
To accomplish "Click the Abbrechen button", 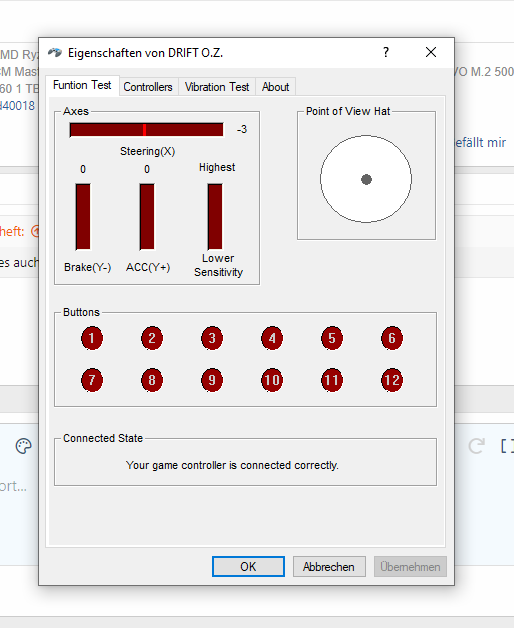I will click(329, 566).
